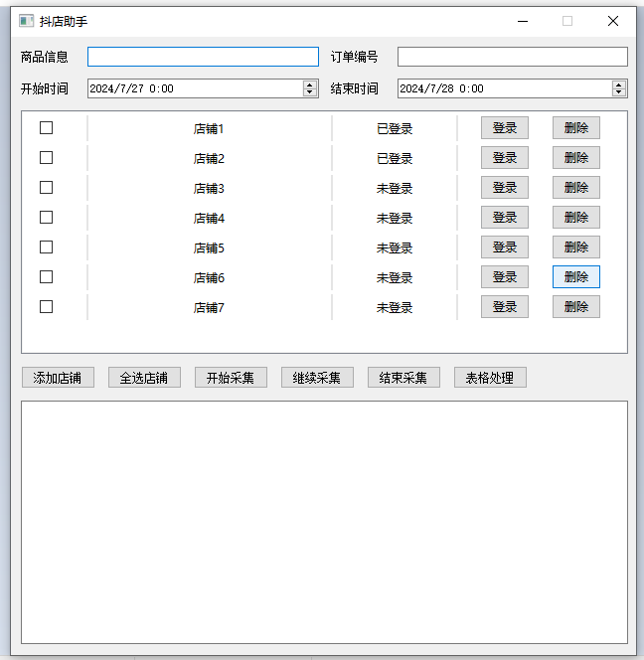Select the 店铺4 row checkbox

[x=46, y=217]
